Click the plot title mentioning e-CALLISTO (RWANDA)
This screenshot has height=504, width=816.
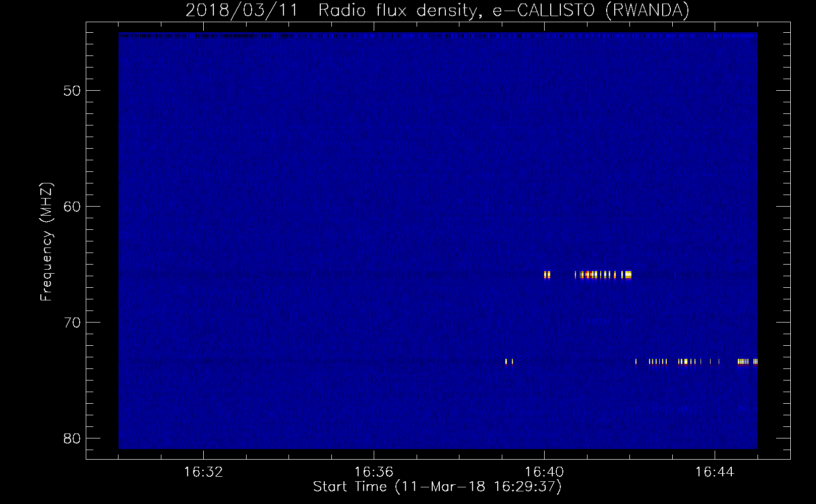(437, 10)
